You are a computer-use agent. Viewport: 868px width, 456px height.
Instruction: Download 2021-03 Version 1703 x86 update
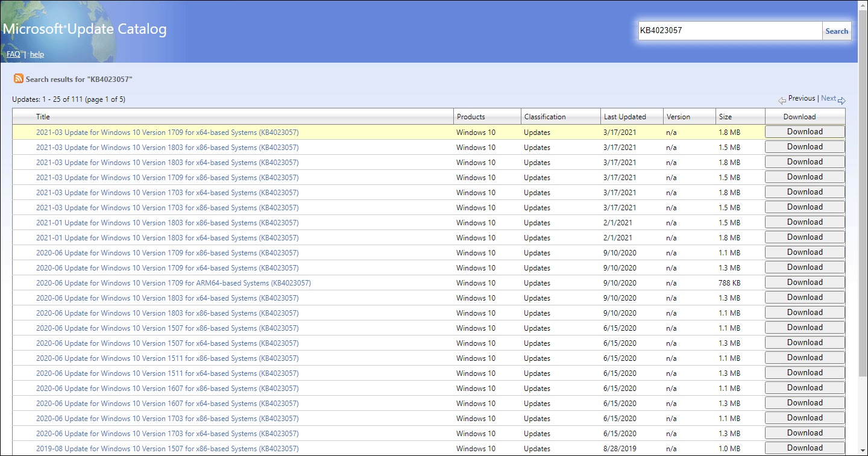(805, 207)
